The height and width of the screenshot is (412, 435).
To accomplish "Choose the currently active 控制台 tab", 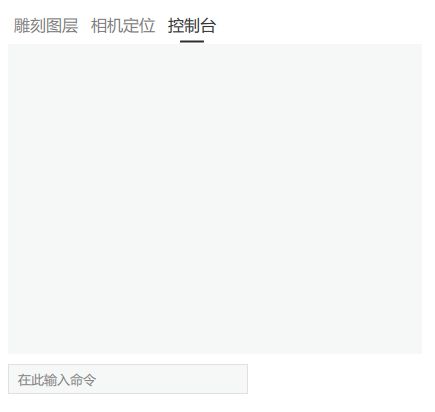I will tap(192, 26).
